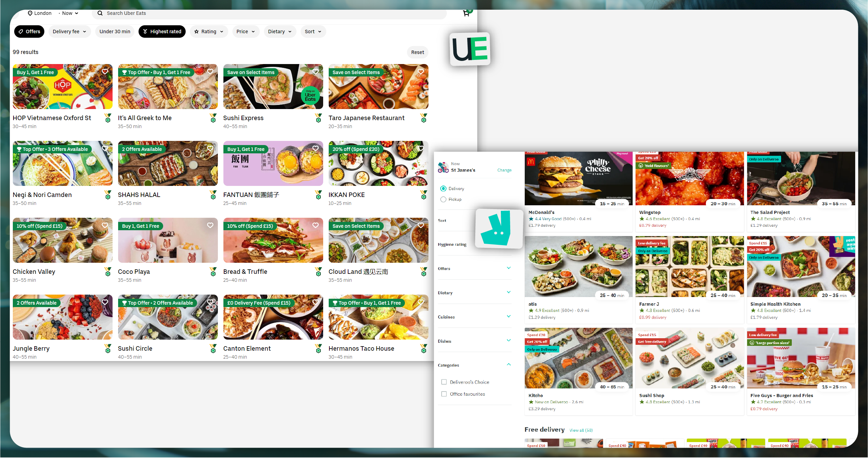Open the View all (58) link
The width and height of the screenshot is (868, 458).
click(581, 430)
